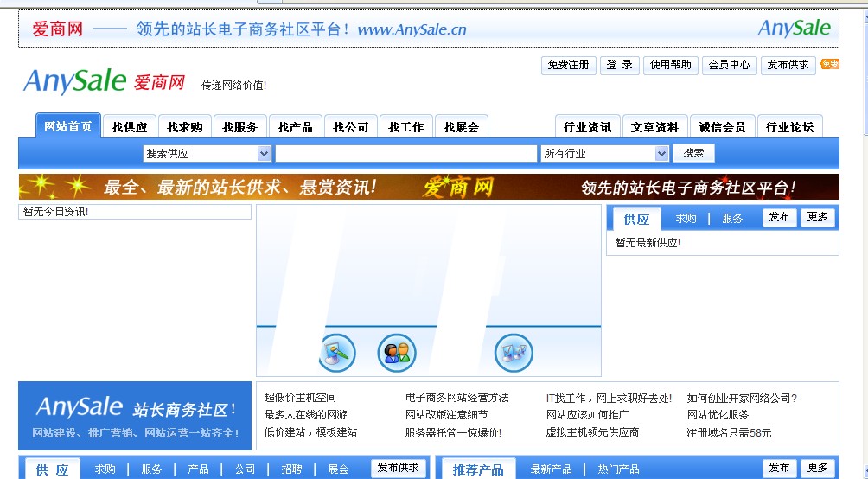
Task: Select bottom 服务 tab
Action: pyautogui.click(x=151, y=469)
